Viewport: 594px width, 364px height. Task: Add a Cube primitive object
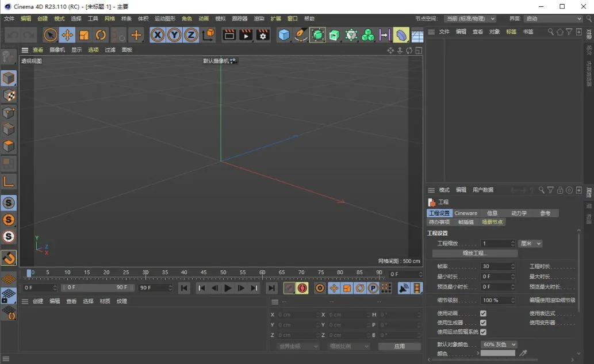click(284, 35)
